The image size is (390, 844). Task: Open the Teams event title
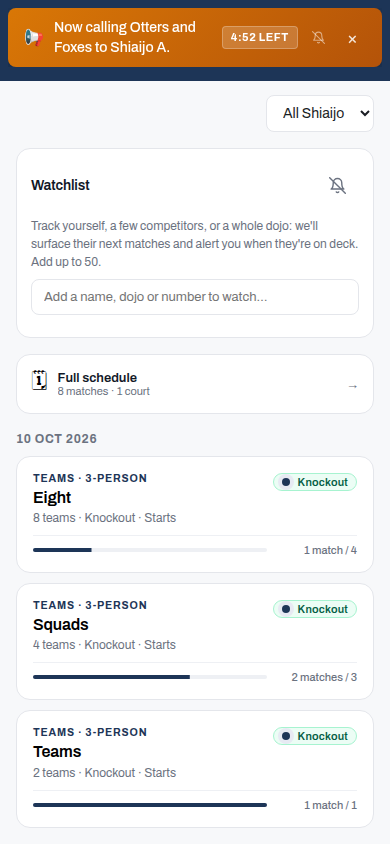click(57, 751)
